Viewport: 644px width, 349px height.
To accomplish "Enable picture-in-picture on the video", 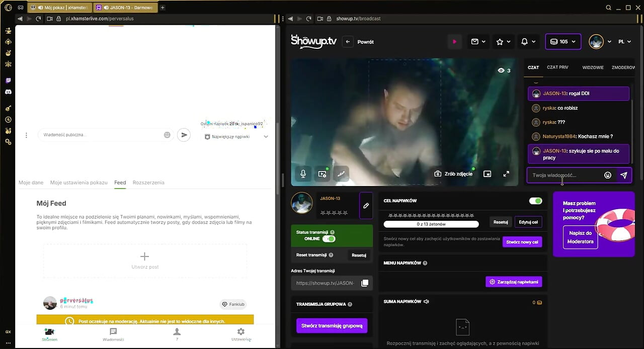I will 487,173.
